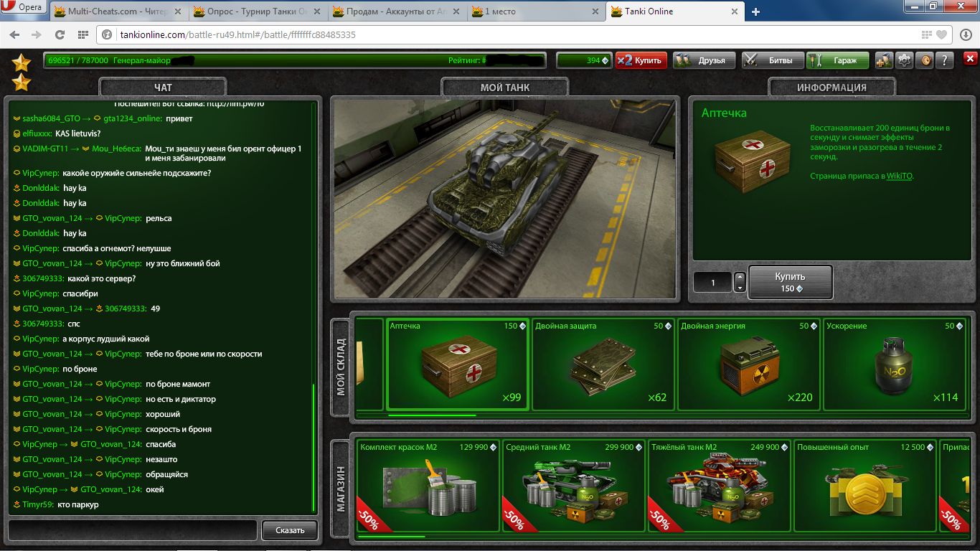This screenshot has width=980, height=551.
Task: Click the top gold rank star icon
Action: (22, 62)
